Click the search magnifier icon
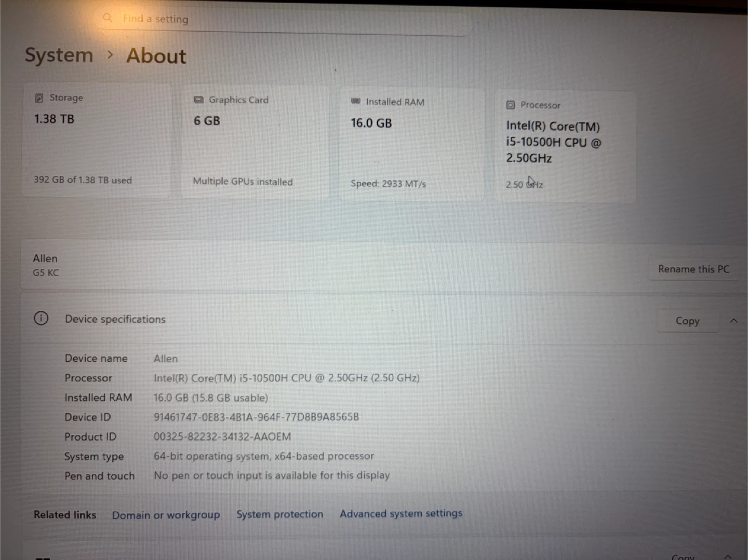The image size is (748, 560). [x=108, y=18]
